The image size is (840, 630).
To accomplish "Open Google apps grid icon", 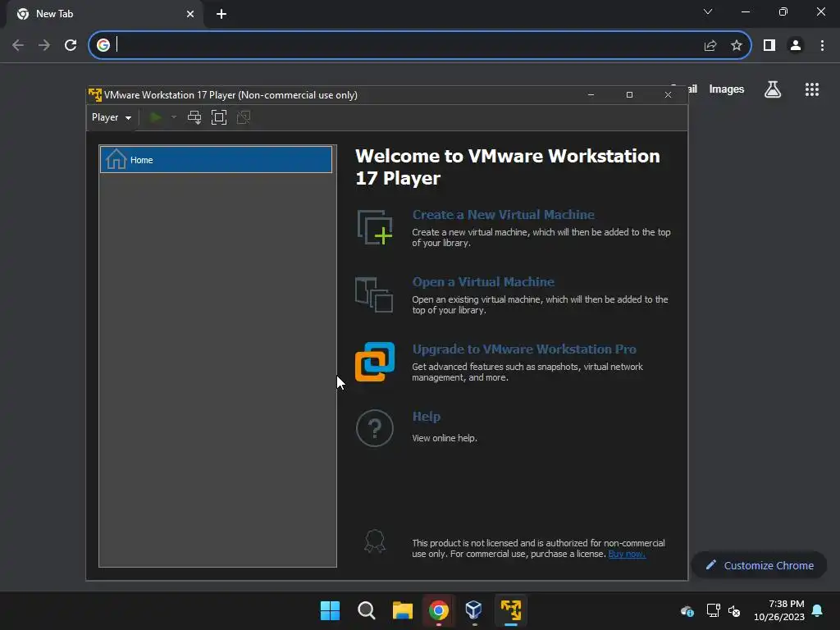I will (812, 89).
